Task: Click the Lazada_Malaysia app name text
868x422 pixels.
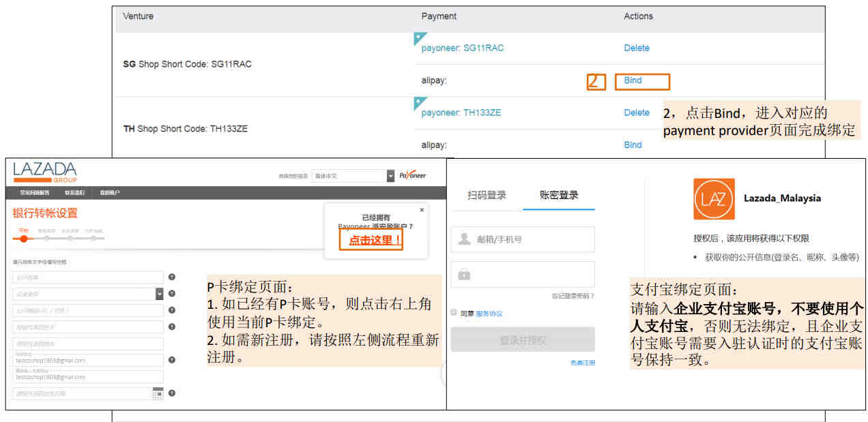Action: pyautogui.click(x=782, y=198)
